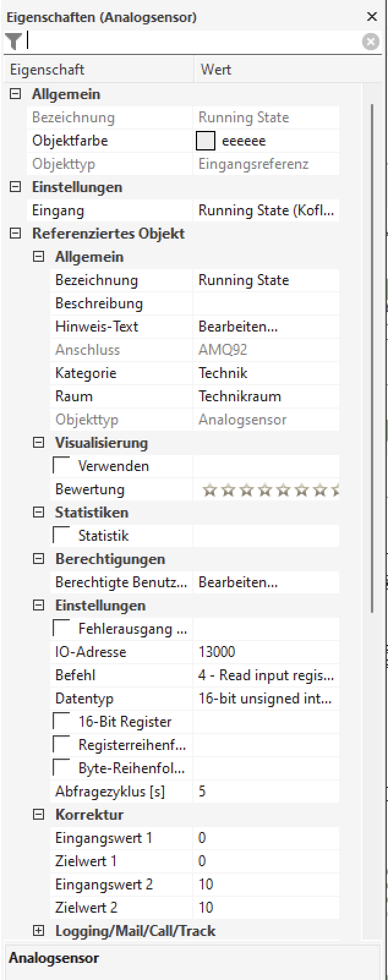Close the Eigenschaften panel
Screen dimensions: 388x980
pyautogui.click(x=371, y=17)
